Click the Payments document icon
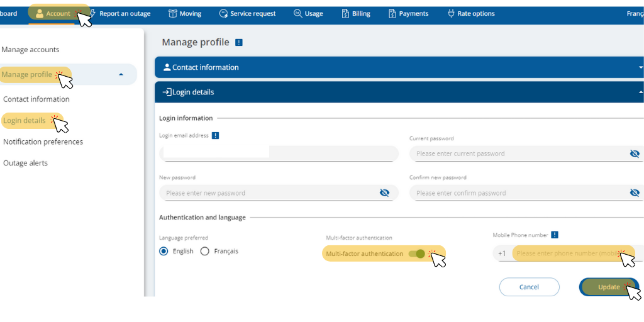The width and height of the screenshot is (644, 322). point(392,14)
